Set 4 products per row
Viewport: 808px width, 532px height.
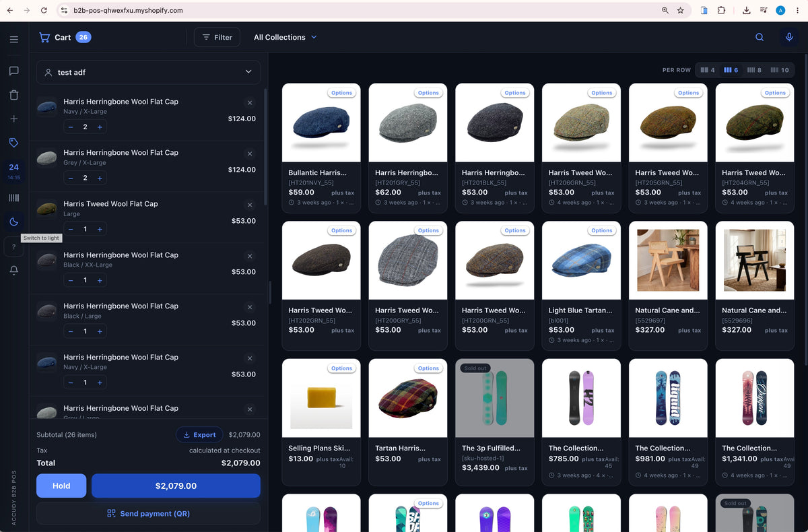pos(708,70)
